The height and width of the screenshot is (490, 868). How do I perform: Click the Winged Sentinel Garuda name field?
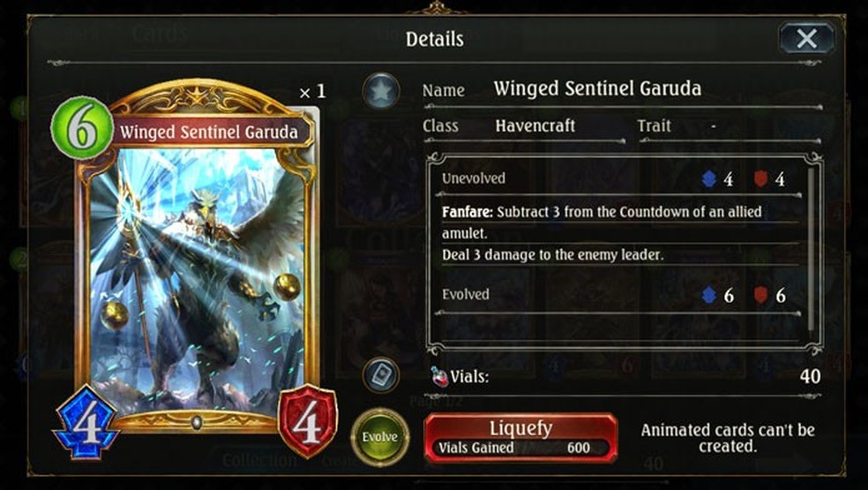597,88
